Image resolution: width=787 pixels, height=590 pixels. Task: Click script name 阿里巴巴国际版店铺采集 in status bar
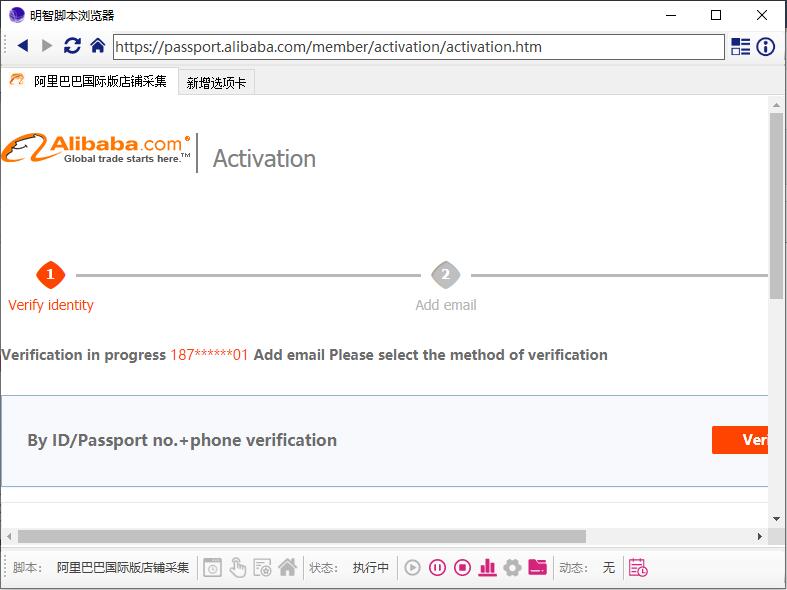[x=123, y=568]
